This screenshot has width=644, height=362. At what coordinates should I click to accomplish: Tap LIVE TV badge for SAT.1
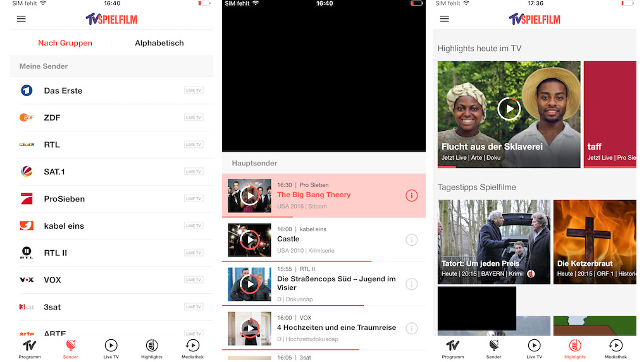pos(194,172)
